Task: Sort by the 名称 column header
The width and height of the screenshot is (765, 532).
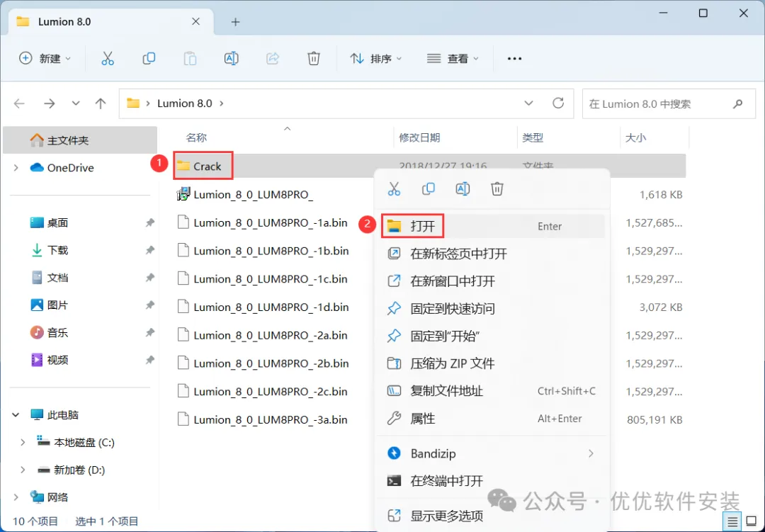Action: [196, 138]
